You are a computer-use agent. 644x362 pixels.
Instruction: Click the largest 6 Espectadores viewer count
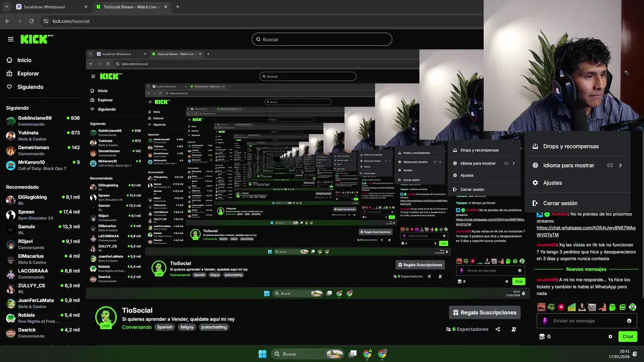pyautogui.click(x=467, y=329)
